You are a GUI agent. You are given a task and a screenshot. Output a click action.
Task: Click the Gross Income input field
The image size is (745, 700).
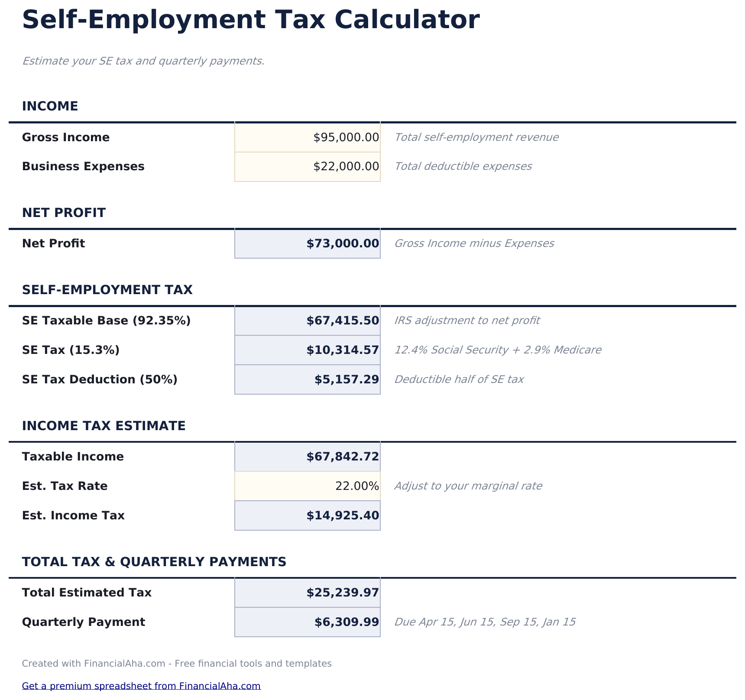(308, 137)
